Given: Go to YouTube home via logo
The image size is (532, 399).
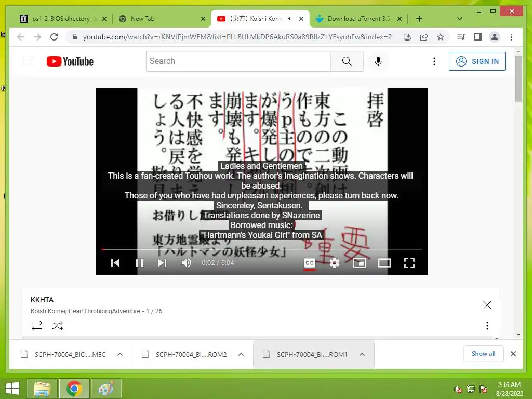Looking at the screenshot, I should pos(70,61).
